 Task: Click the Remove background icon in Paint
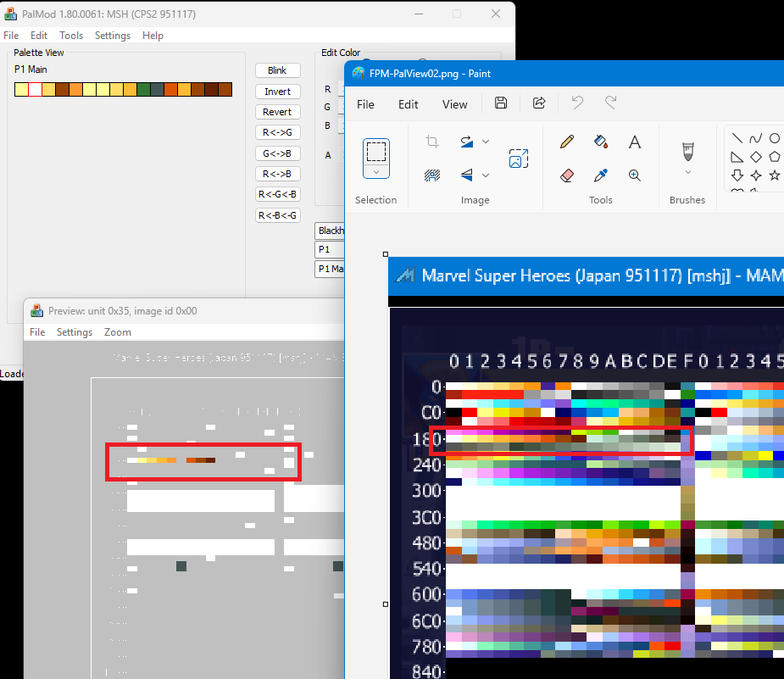coord(432,175)
